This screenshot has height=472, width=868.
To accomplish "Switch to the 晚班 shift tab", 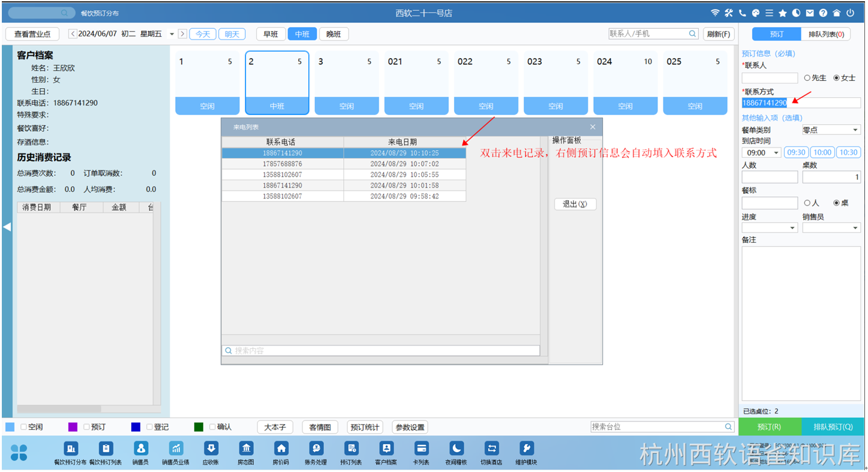I will tap(334, 34).
